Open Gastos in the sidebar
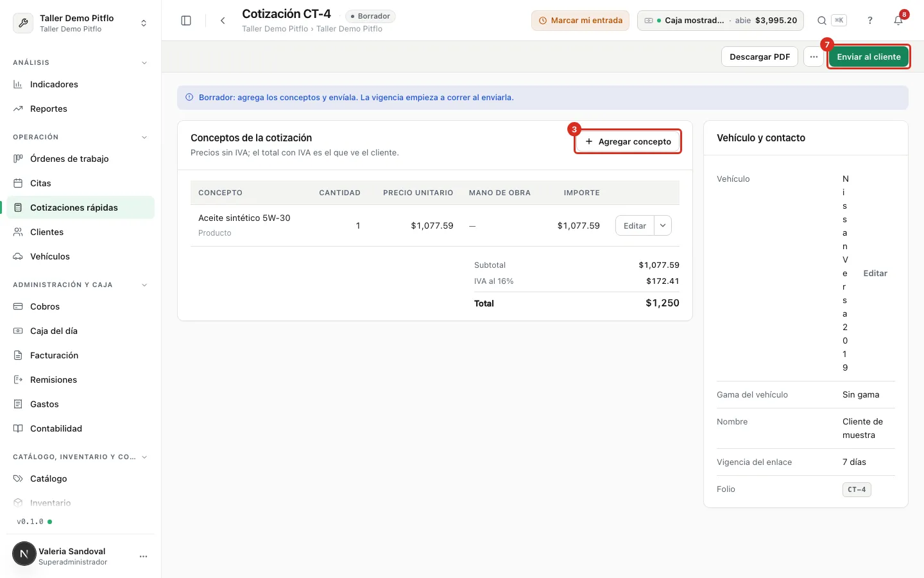Image resolution: width=924 pixels, height=578 pixels. 80,404
